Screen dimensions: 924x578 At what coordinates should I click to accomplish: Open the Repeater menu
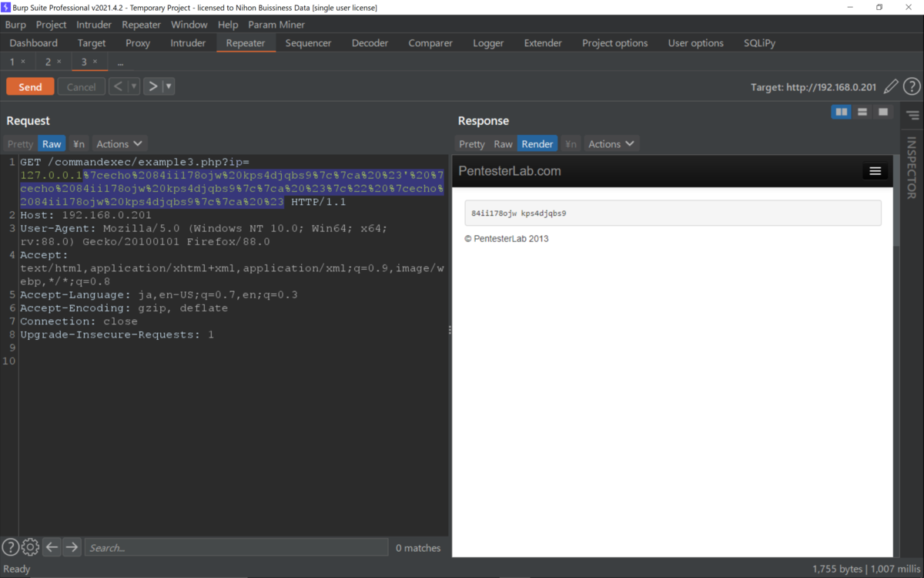142,25
